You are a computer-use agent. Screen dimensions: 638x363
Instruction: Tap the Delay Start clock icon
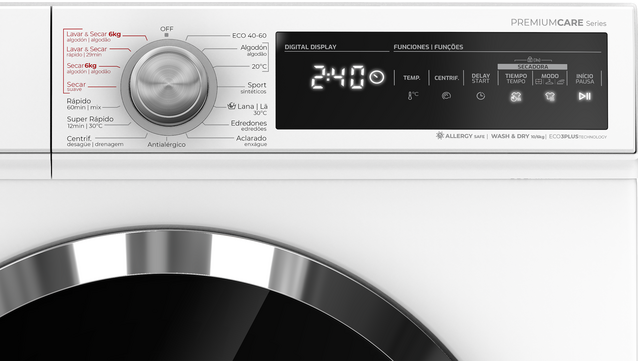[x=481, y=96]
